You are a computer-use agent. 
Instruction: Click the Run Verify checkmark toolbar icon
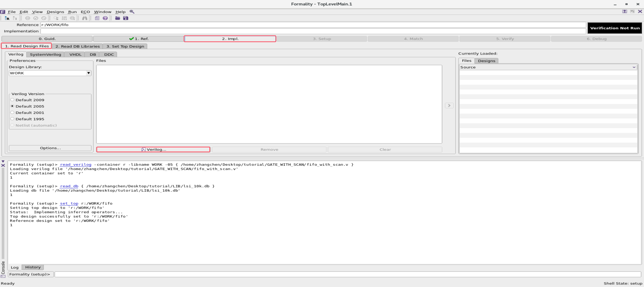point(36,18)
